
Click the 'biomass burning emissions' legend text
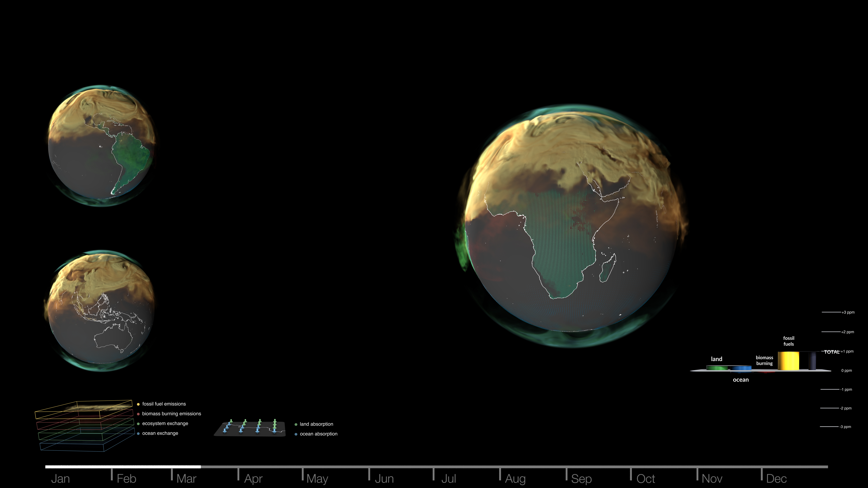click(x=171, y=414)
